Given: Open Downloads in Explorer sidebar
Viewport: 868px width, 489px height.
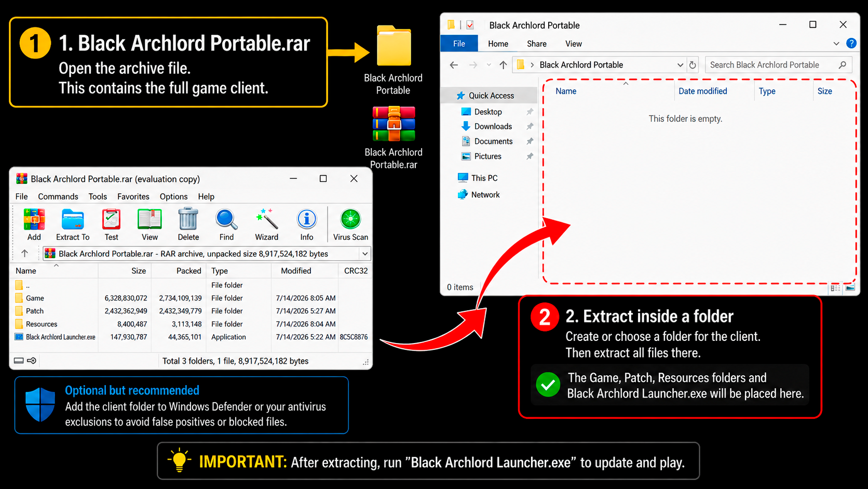Looking at the screenshot, I should (x=493, y=126).
